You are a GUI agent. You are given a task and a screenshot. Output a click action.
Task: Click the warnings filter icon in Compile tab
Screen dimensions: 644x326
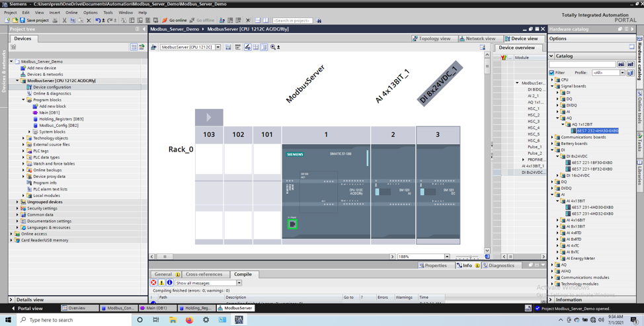(161, 282)
